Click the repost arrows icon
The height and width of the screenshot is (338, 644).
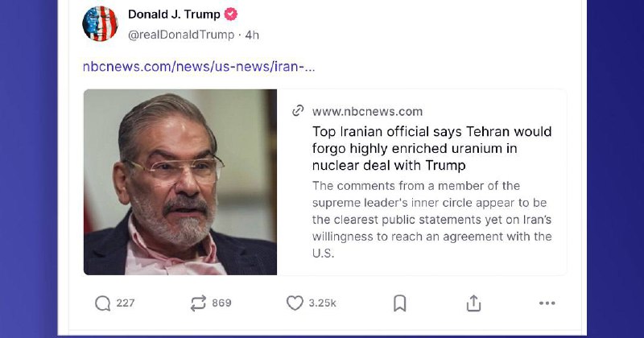coord(198,303)
